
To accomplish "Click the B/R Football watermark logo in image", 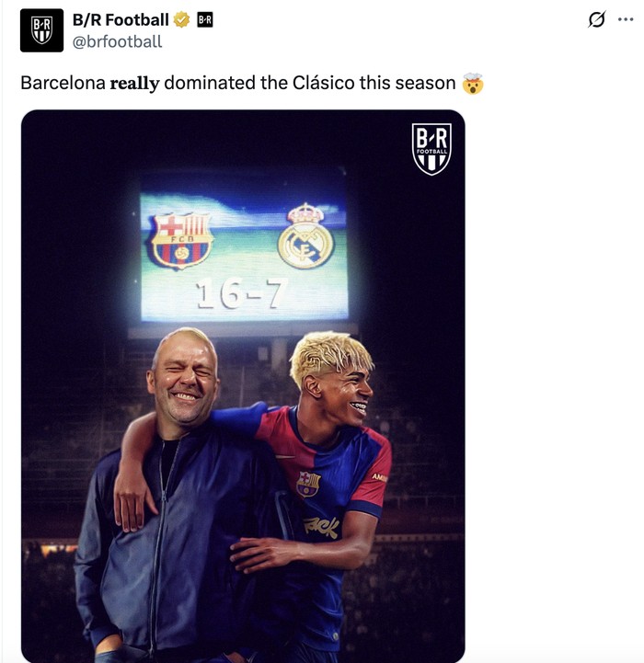I will 431,149.
